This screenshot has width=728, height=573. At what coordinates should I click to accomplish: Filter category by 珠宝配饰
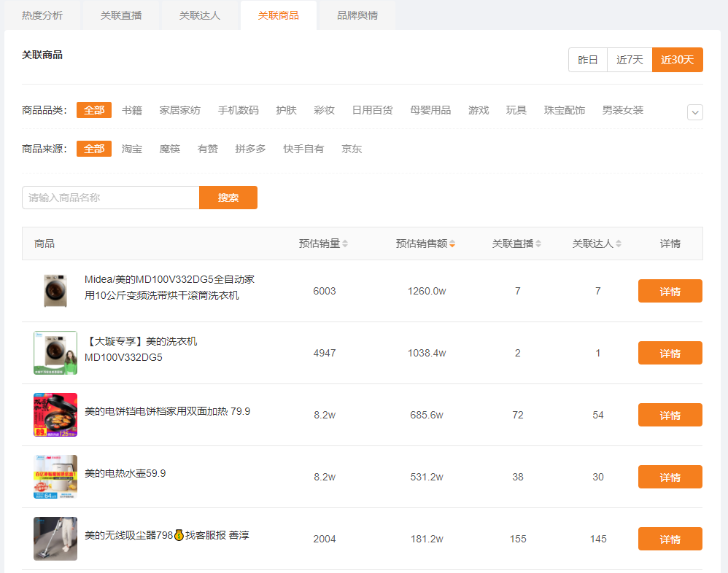tap(565, 110)
